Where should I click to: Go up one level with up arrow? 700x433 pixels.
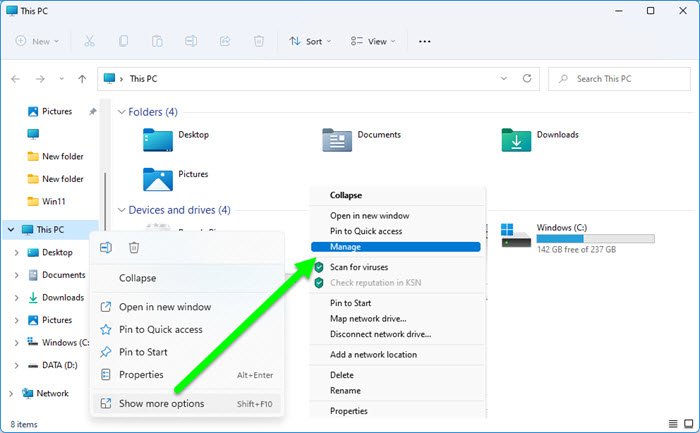click(x=82, y=79)
